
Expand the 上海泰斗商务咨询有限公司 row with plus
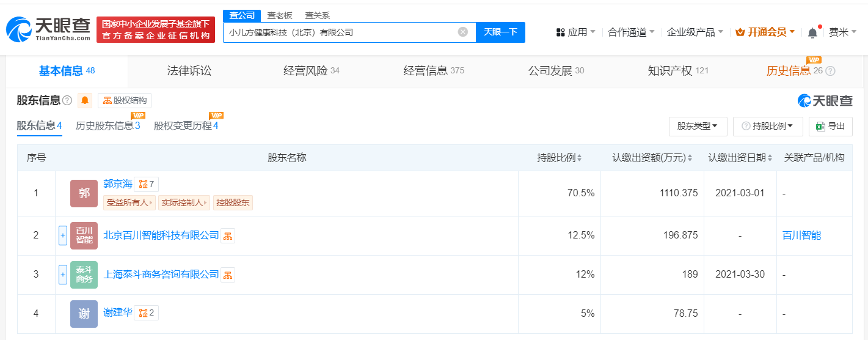(x=63, y=275)
